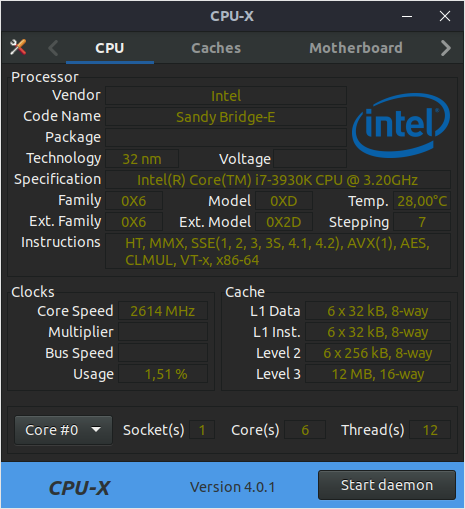This screenshot has height=509, width=465.
Task: Click the Intel logo image
Action: point(401,125)
